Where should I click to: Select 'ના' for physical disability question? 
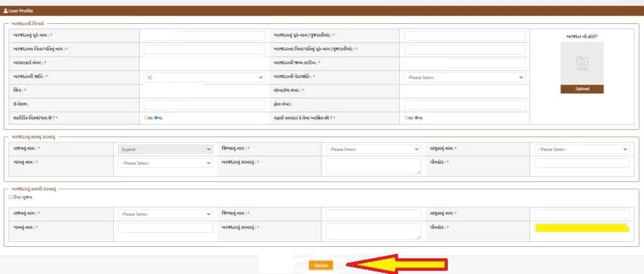156,118
